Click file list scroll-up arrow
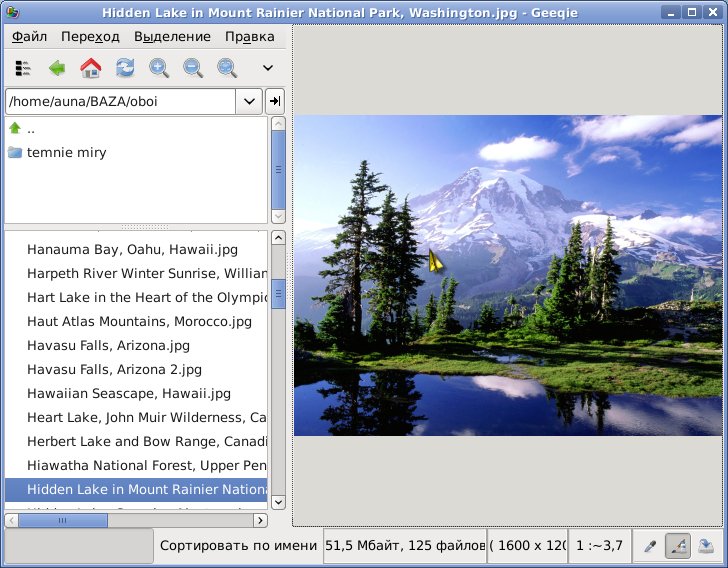 278,238
